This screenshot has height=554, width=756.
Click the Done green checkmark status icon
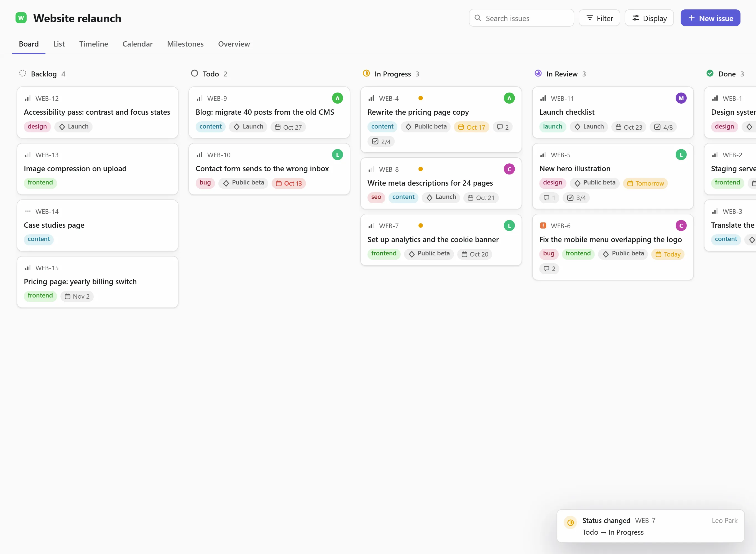[710, 73]
